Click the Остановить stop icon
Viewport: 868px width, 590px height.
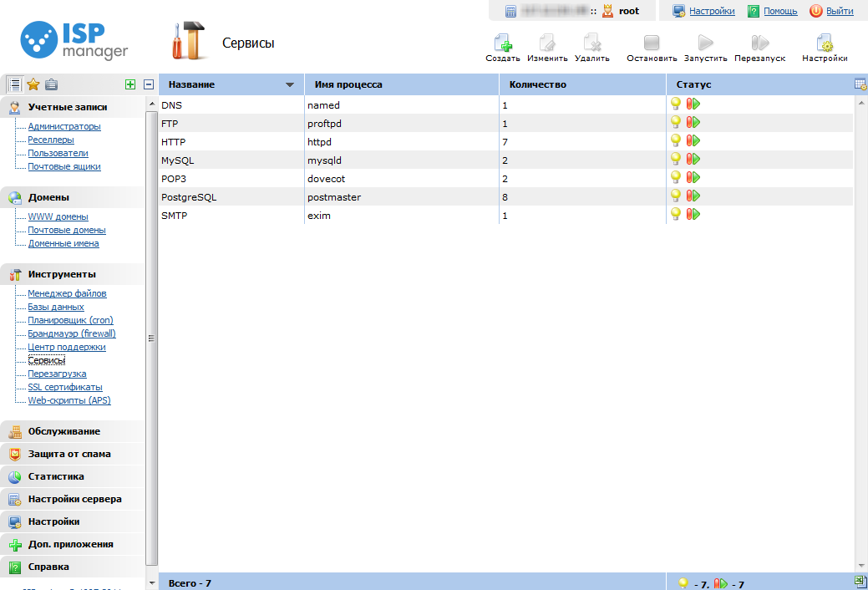[652, 43]
